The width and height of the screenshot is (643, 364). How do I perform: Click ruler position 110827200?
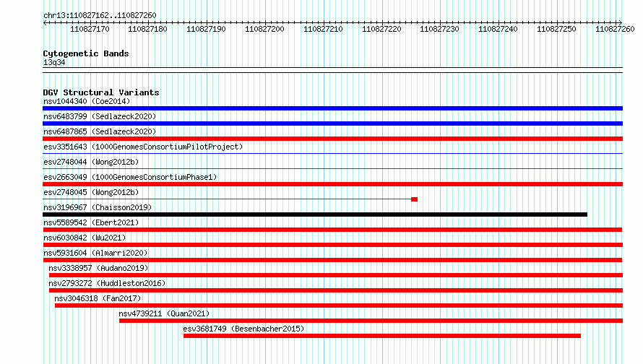pyautogui.click(x=264, y=29)
